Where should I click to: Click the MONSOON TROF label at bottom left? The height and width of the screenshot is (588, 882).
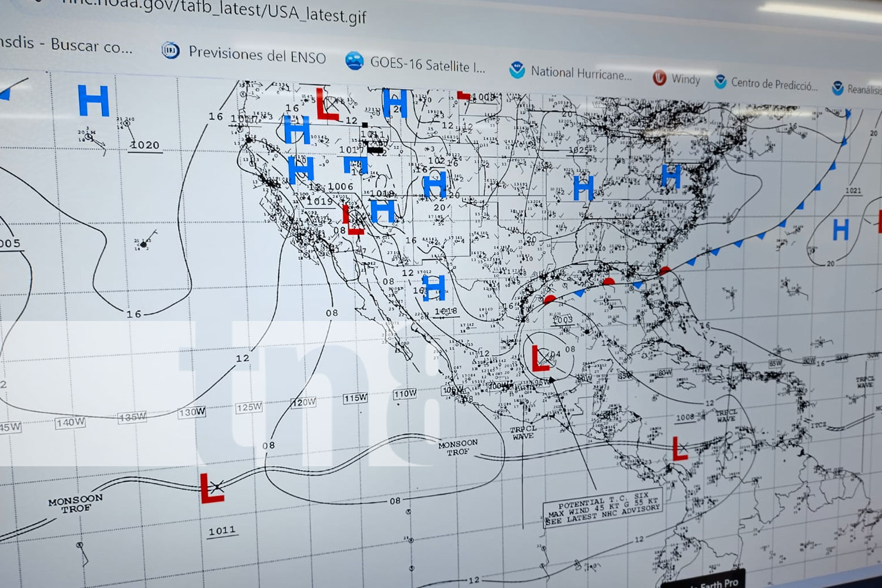click(75, 503)
